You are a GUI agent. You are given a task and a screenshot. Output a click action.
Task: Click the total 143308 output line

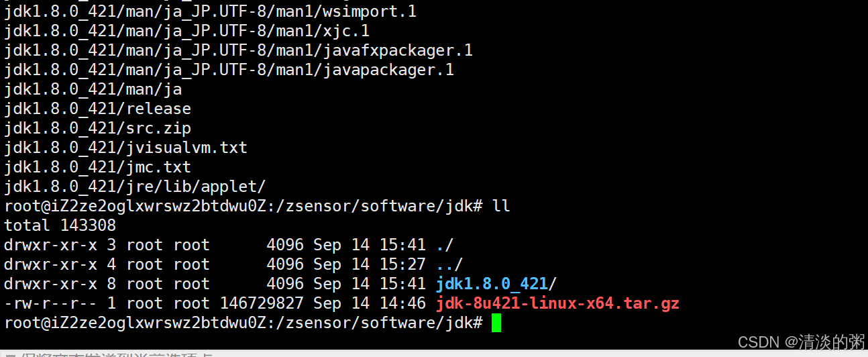tap(60, 225)
